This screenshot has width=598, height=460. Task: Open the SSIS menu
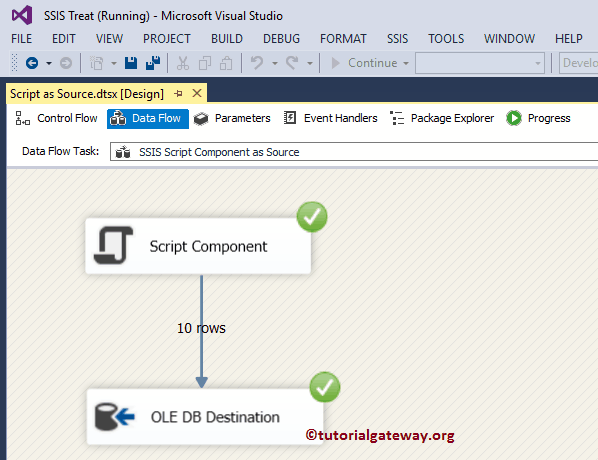tap(397, 39)
